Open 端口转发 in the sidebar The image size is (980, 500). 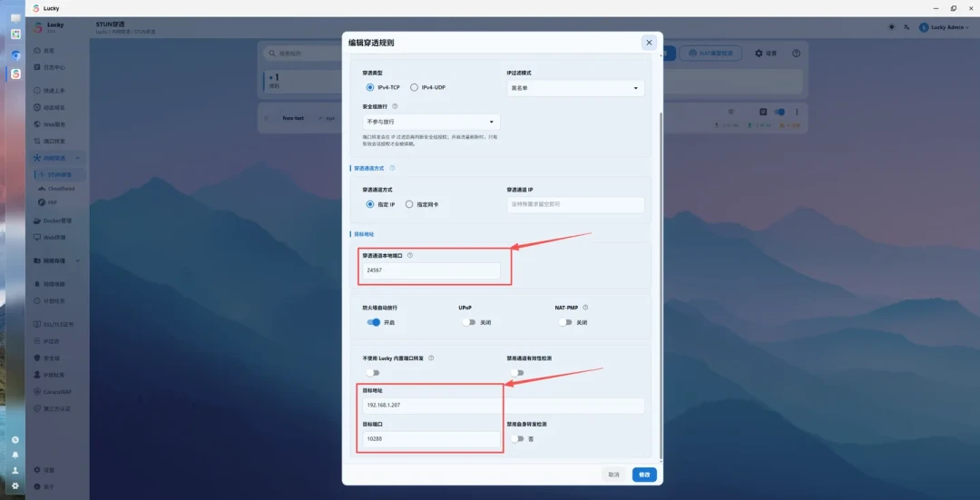point(56,142)
